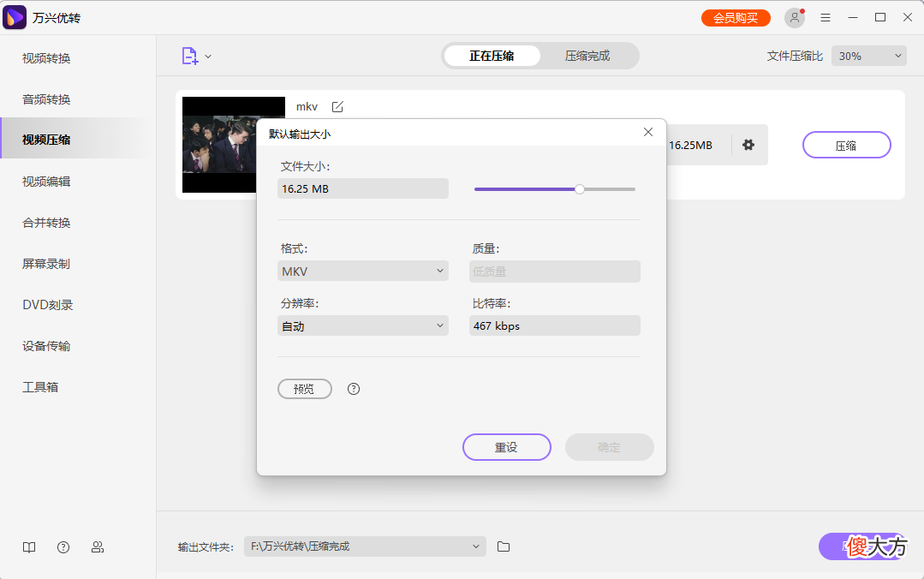924x579 pixels.
Task: Click the edit filename pencil icon
Action: click(337, 107)
